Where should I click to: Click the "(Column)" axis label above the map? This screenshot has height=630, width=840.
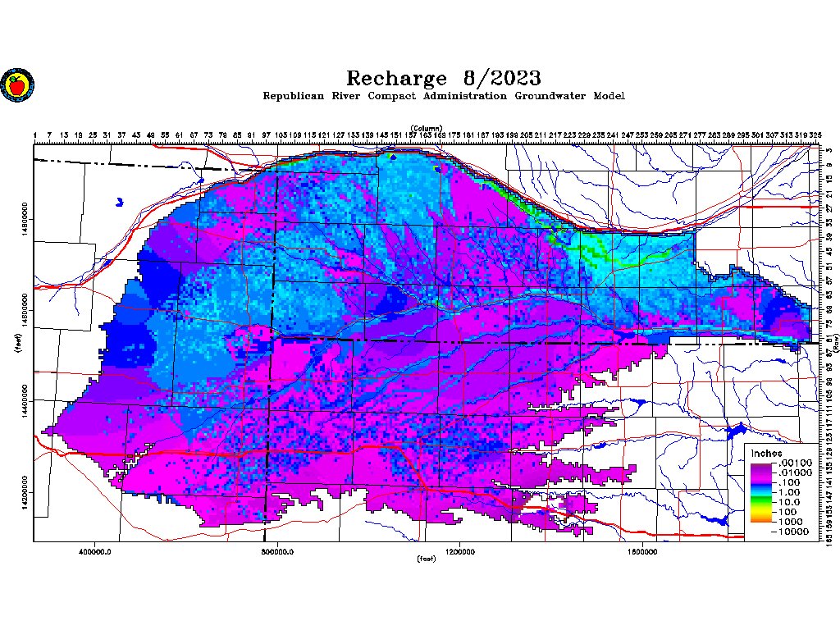(427, 128)
